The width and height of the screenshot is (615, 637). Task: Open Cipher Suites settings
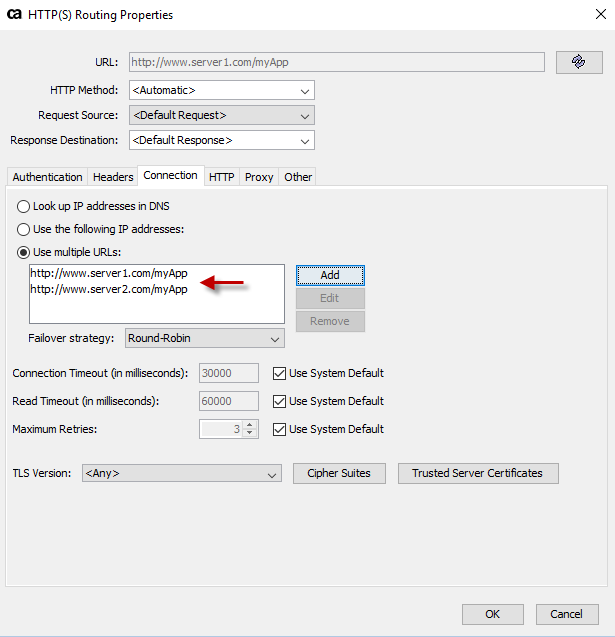[339, 473]
